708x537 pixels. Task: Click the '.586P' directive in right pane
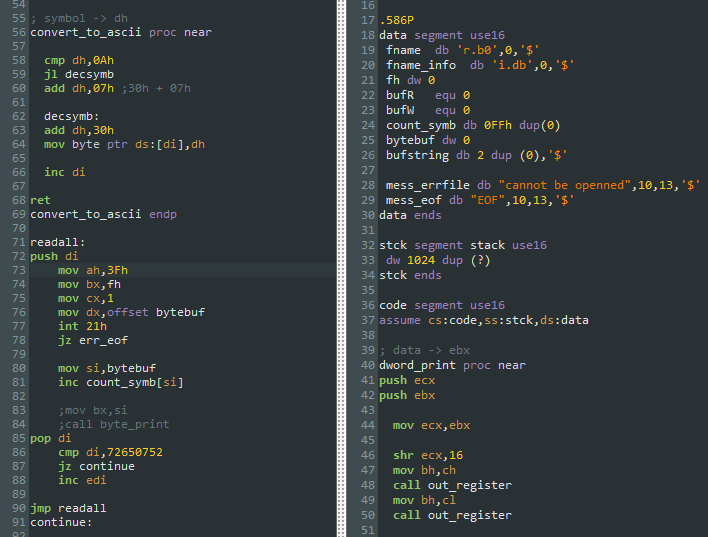point(397,20)
